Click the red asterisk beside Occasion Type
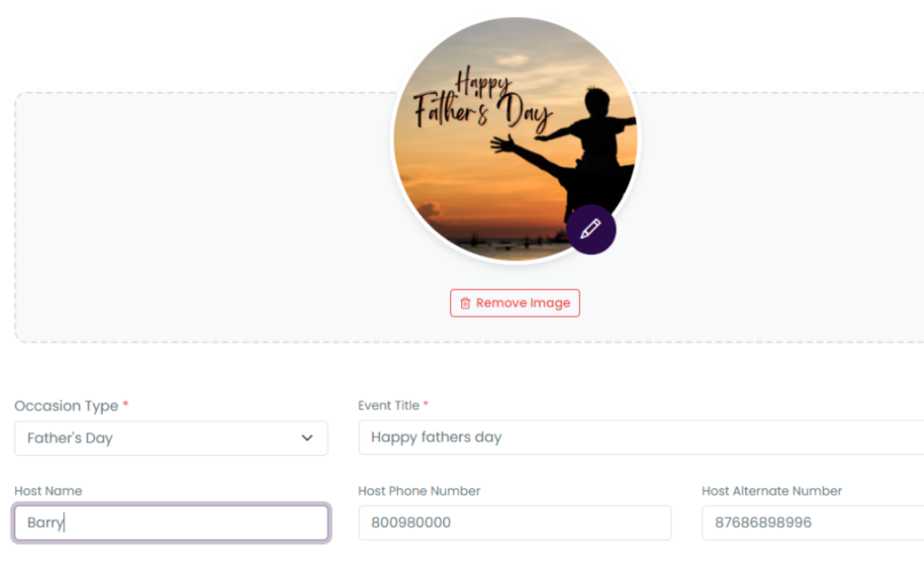Image resolution: width=924 pixels, height=565 pixels. [125, 405]
